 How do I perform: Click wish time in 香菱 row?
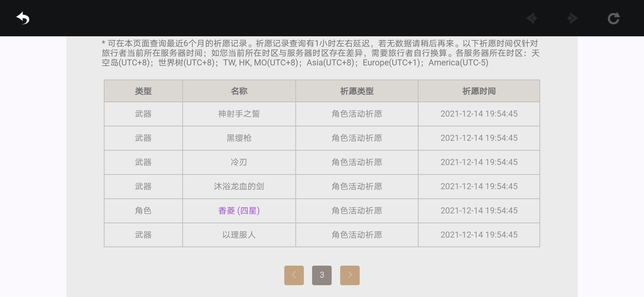479,211
